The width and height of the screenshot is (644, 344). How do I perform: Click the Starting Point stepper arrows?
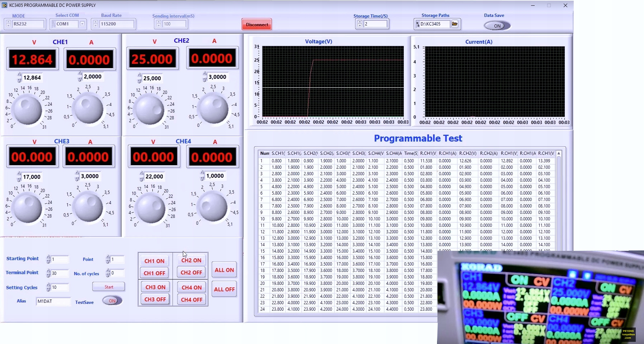click(48, 259)
